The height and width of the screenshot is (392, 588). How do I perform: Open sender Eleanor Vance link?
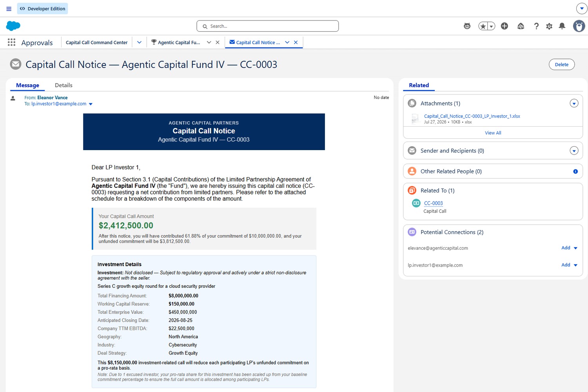pos(53,98)
